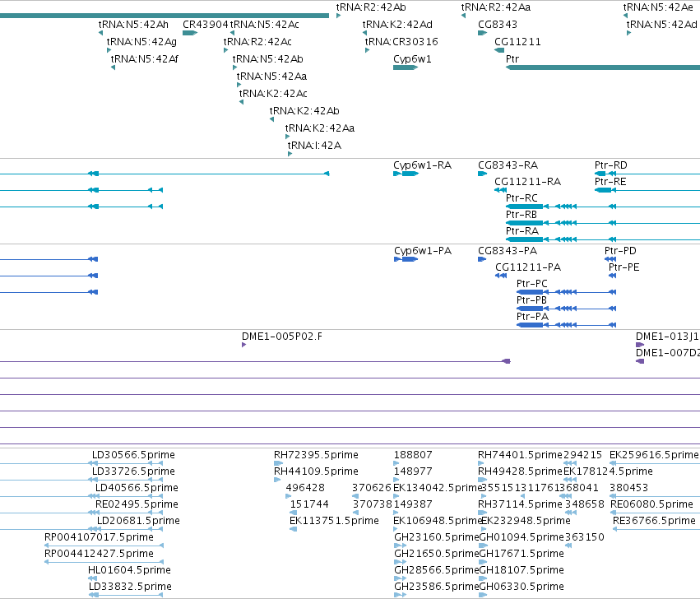Select the Cyp6w1-PA protein label
The image size is (700, 599).
click(x=423, y=251)
